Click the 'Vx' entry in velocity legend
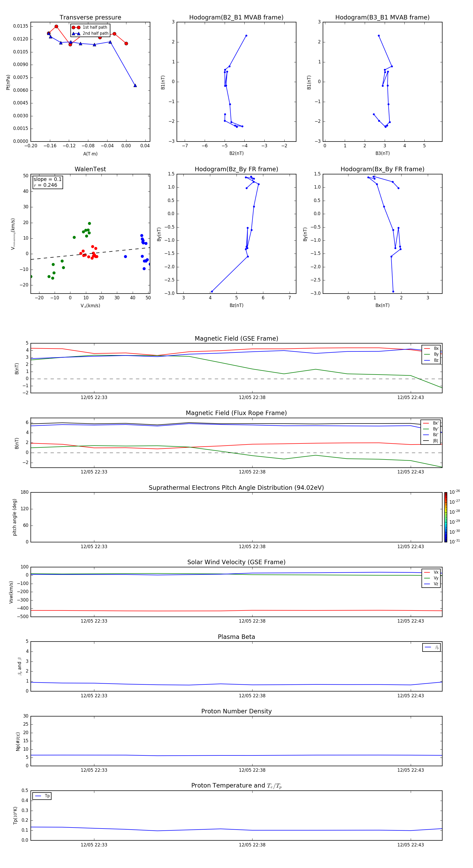 click(431, 572)
